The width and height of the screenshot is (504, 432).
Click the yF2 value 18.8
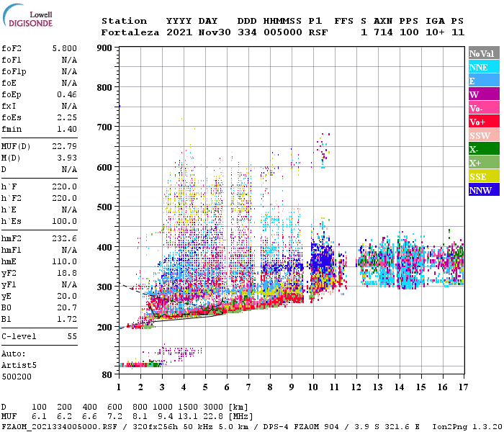[x=67, y=273]
